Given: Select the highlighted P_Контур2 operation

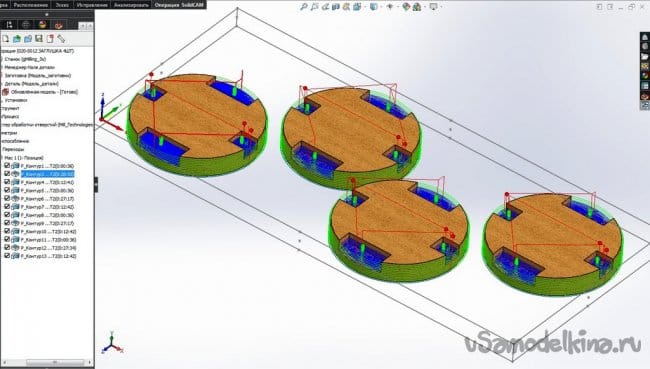Looking at the screenshot, I should tap(48, 174).
